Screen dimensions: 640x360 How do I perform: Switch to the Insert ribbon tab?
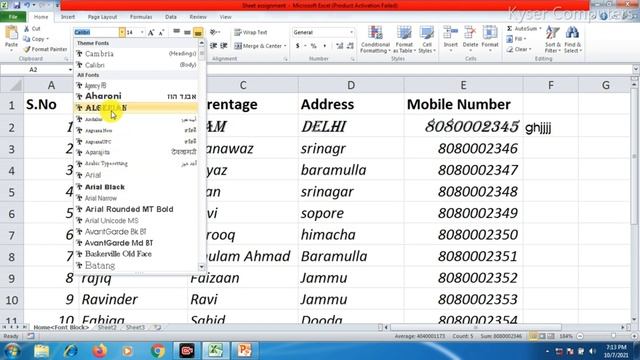(68, 17)
